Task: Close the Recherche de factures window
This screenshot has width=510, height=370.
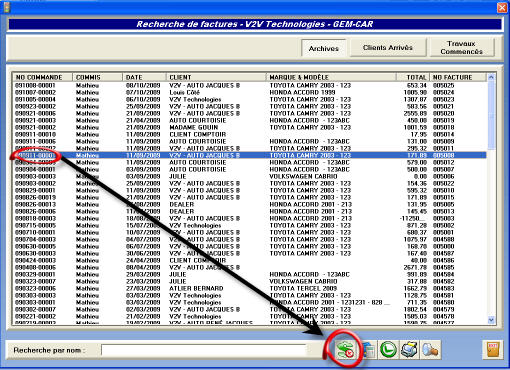Action: [x=502, y=7]
